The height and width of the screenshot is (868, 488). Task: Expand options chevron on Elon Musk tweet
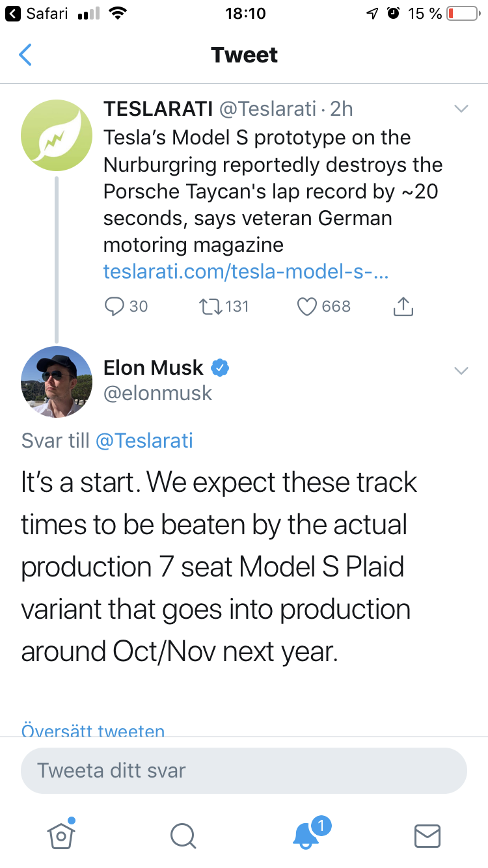click(x=461, y=370)
